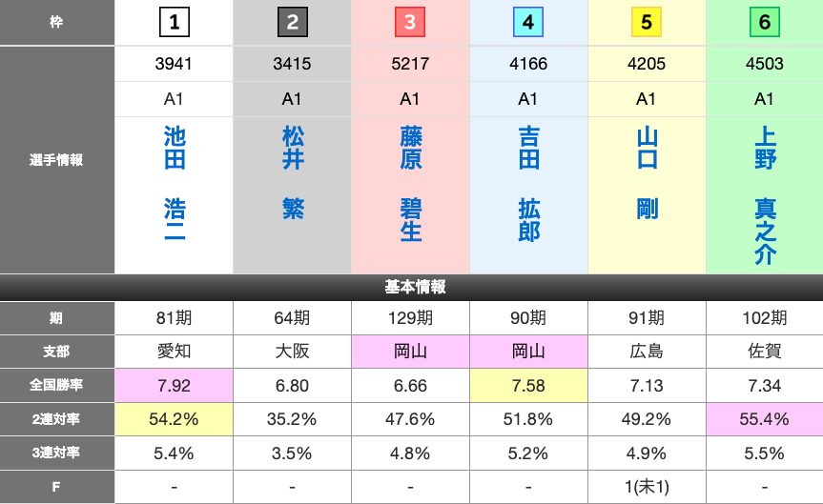Click the 全国勝率 row header

(x=57, y=385)
